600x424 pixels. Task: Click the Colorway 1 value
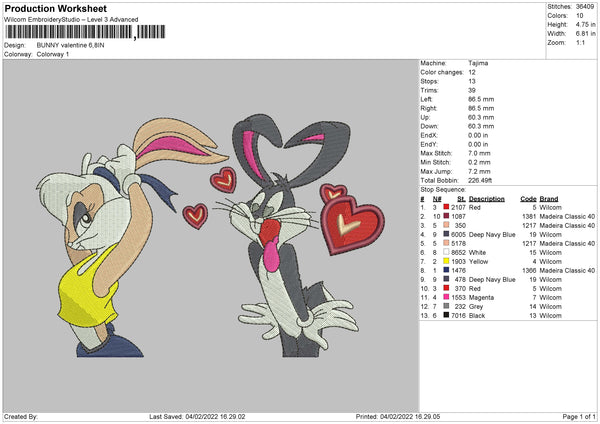53,54
